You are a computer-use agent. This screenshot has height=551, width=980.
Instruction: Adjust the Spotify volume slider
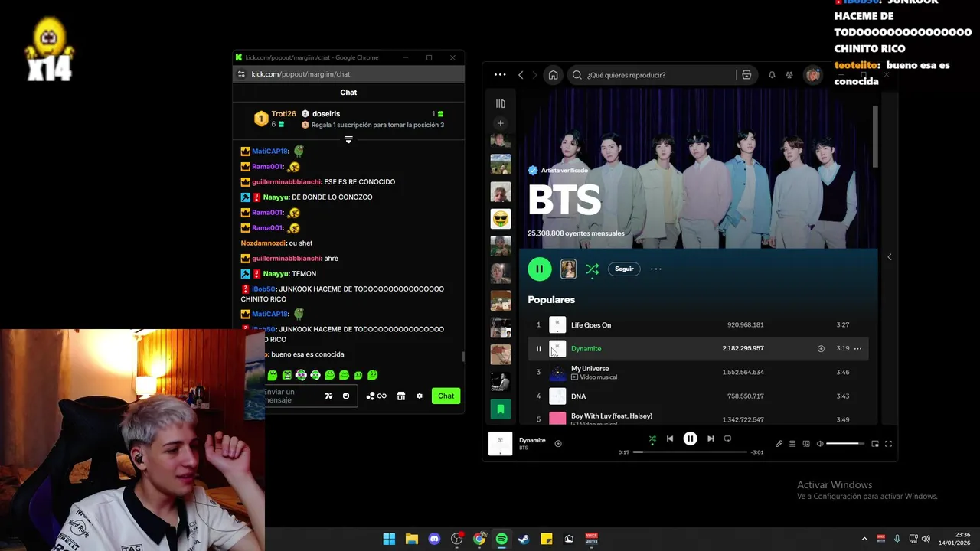[x=846, y=444]
